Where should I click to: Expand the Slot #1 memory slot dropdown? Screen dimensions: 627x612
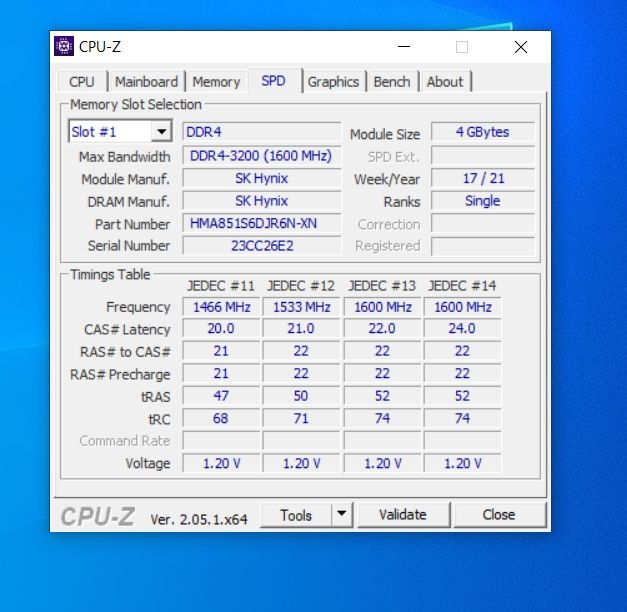click(x=162, y=131)
